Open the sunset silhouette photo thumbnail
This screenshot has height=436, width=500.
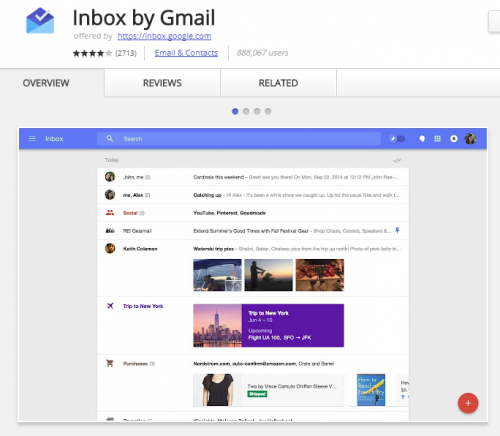tap(269, 275)
